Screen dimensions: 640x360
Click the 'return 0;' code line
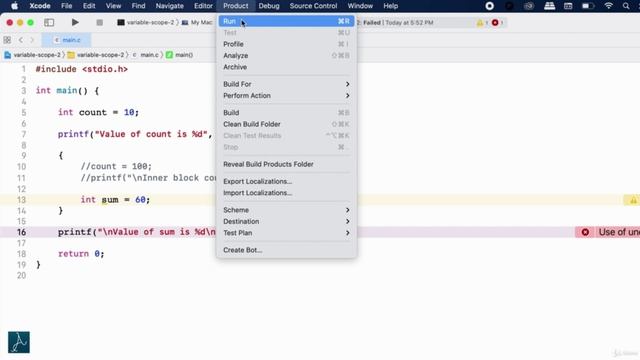(81, 253)
